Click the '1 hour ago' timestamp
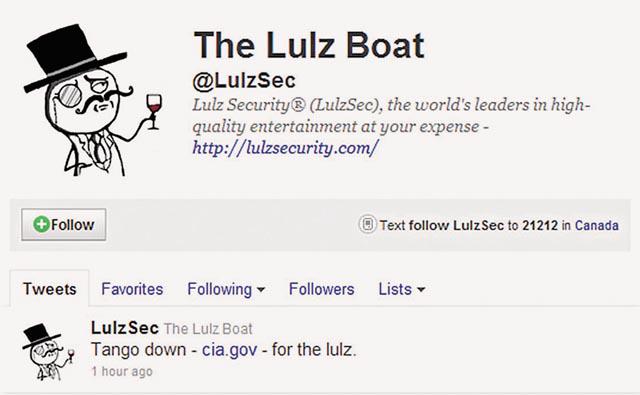 click(x=122, y=371)
